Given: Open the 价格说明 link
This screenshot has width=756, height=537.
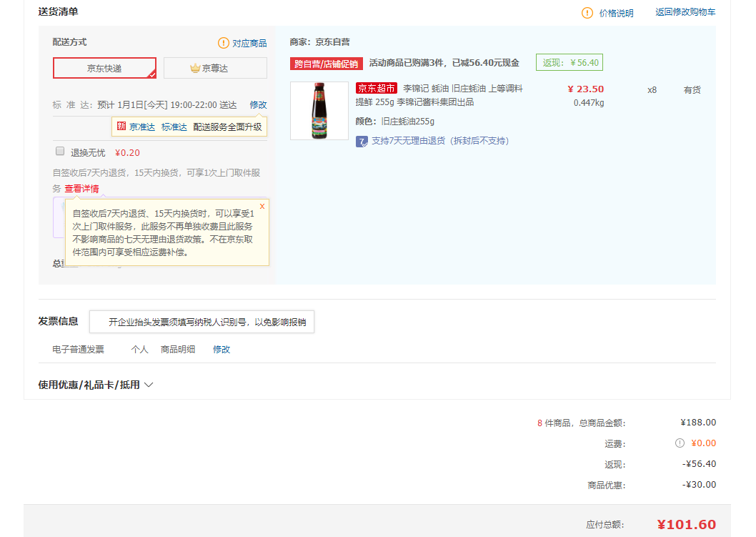Looking at the screenshot, I should 616,13.
